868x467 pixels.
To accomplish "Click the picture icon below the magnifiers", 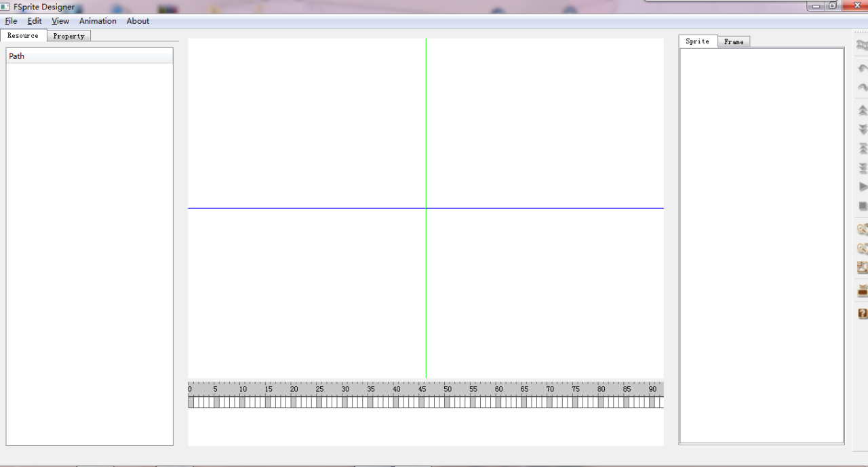I will [x=863, y=267].
